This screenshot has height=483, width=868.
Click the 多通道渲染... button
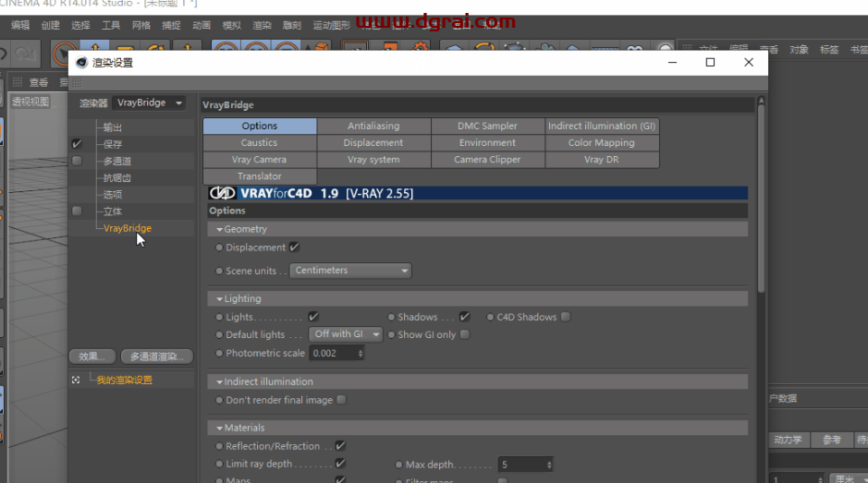point(156,356)
